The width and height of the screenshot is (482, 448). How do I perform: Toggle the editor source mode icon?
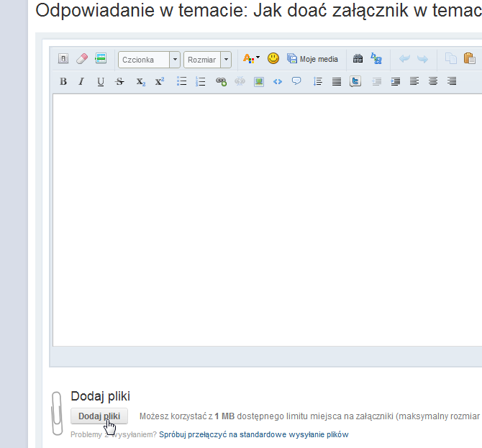click(63, 58)
